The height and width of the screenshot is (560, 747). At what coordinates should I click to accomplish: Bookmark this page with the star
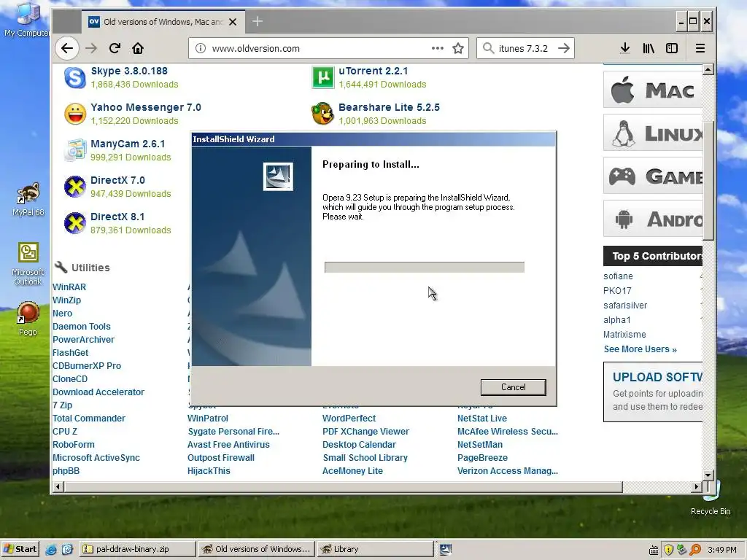(x=458, y=48)
